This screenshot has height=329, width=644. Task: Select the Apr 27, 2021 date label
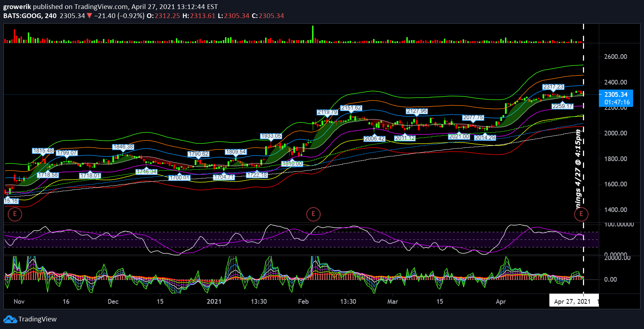click(572, 302)
